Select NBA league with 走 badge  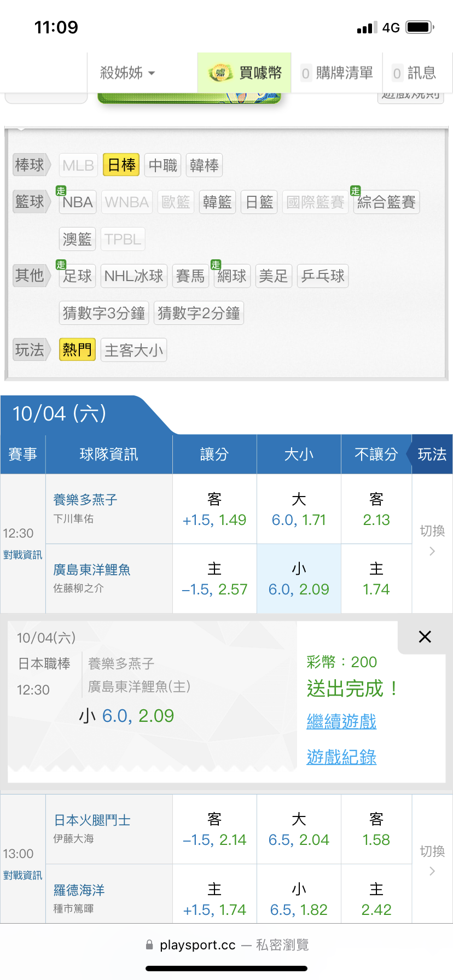(x=78, y=202)
